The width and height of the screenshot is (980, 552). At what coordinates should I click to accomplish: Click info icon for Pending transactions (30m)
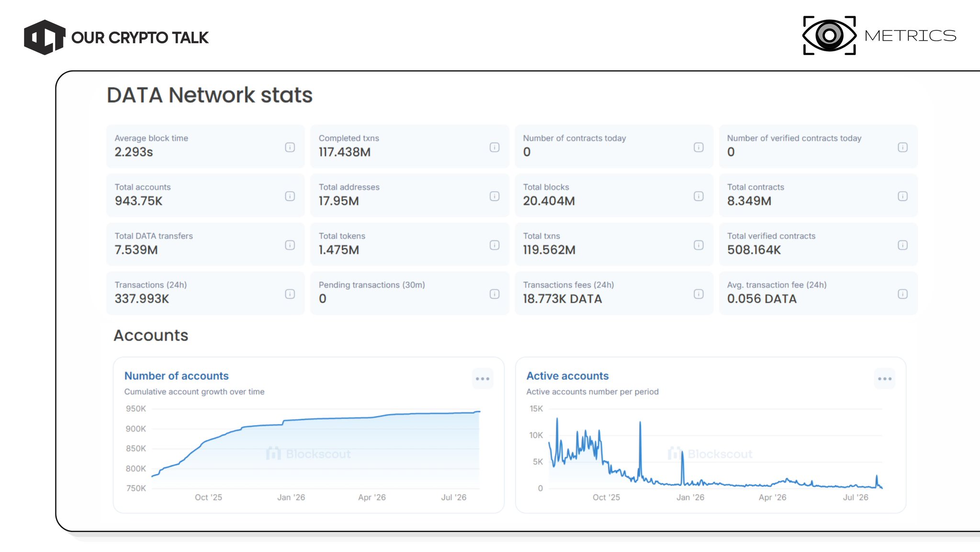[495, 294]
